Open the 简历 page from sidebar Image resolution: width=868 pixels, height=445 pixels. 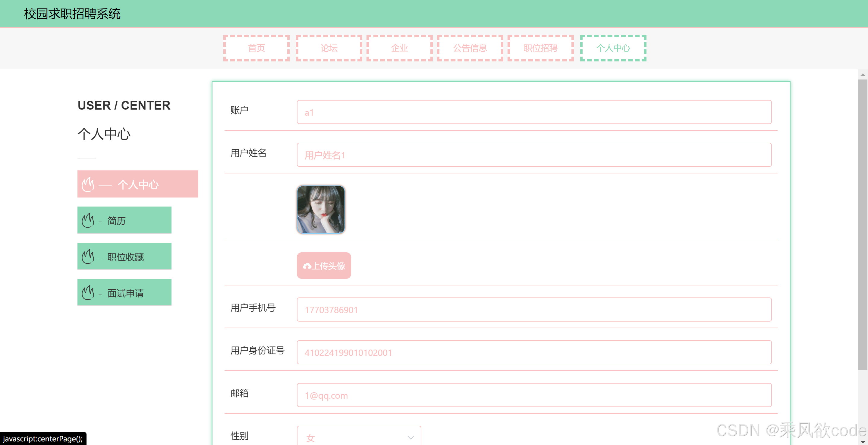pyautogui.click(x=124, y=220)
